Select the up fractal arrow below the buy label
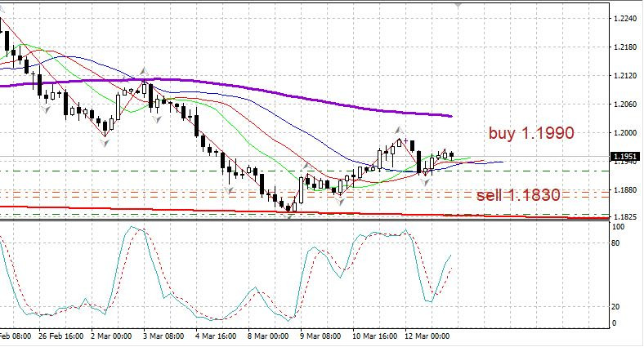This screenshot has height=347, width=644. (398, 131)
